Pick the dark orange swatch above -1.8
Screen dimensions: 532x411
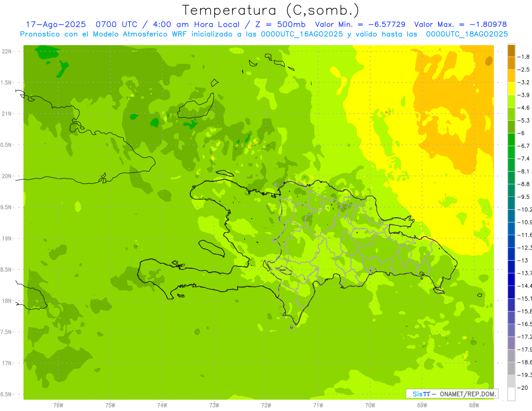tap(511, 50)
